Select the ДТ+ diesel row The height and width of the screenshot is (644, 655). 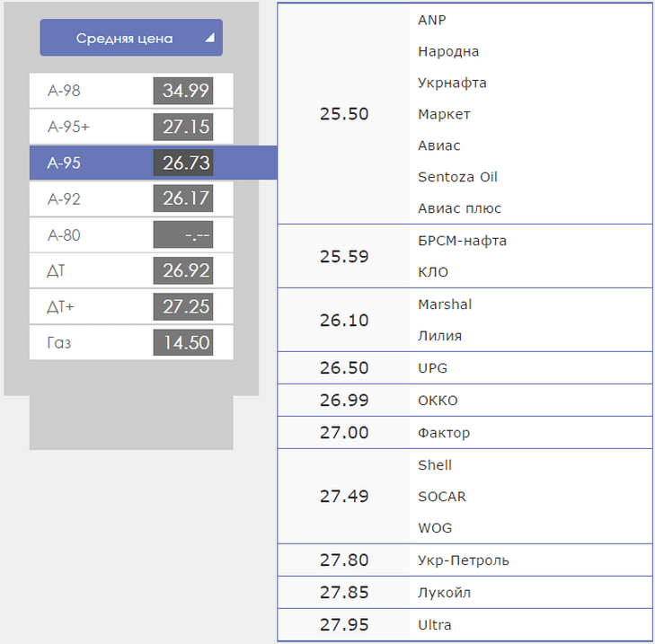(x=131, y=306)
